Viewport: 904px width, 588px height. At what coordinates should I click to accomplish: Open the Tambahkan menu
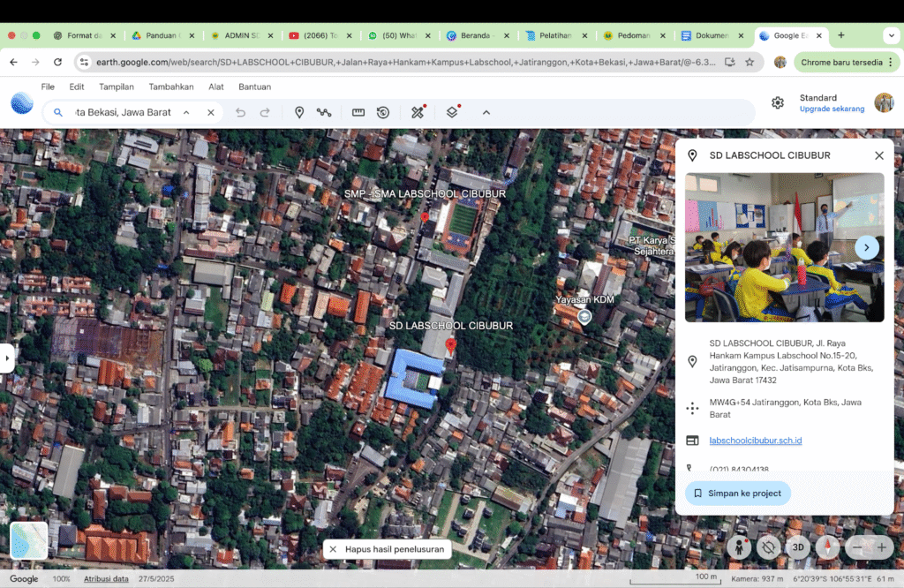(171, 87)
